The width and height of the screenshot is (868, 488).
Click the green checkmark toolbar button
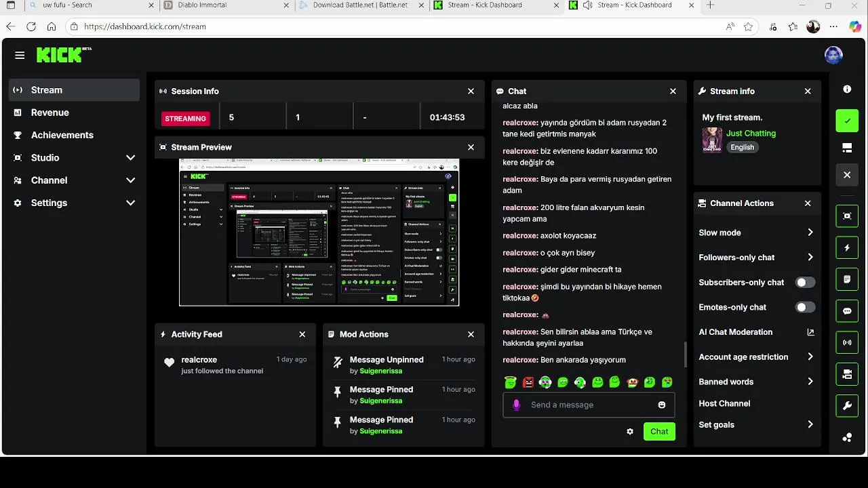[847, 121]
